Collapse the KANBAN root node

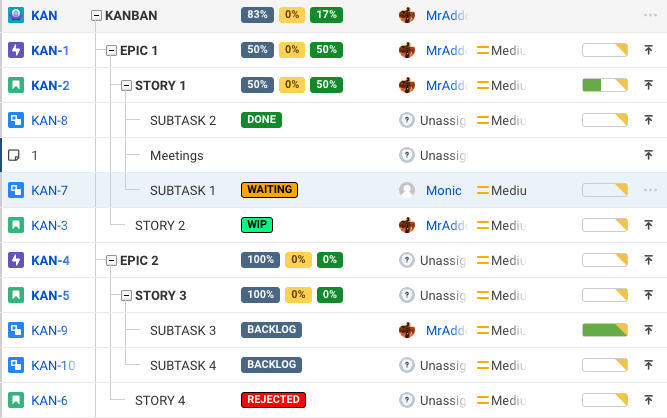coord(97,16)
